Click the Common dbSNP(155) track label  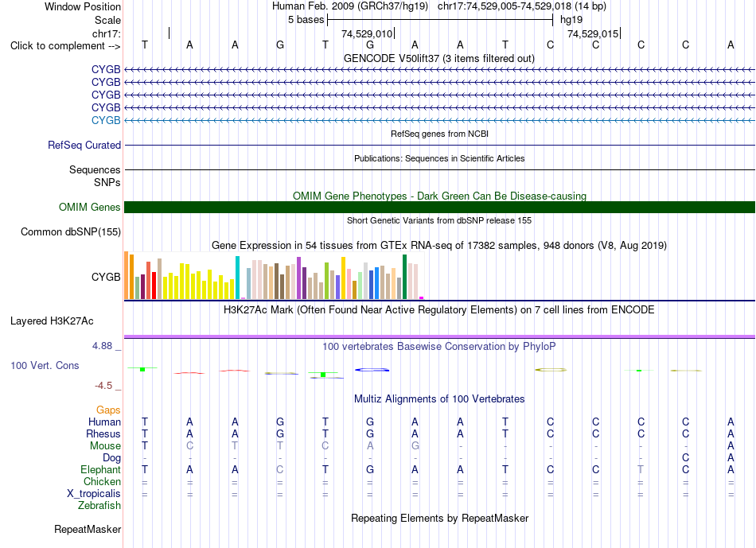pyautogui.click(x=70, y=231)
